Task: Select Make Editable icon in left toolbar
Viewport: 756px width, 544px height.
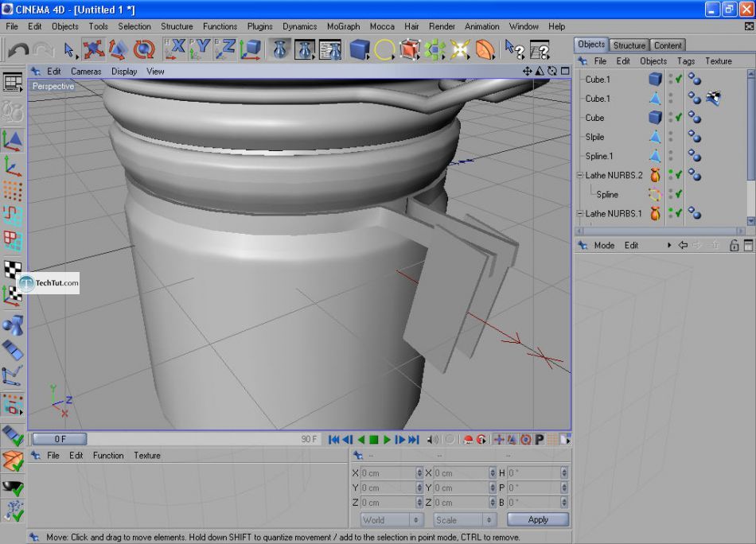Action: coord(13,111)
